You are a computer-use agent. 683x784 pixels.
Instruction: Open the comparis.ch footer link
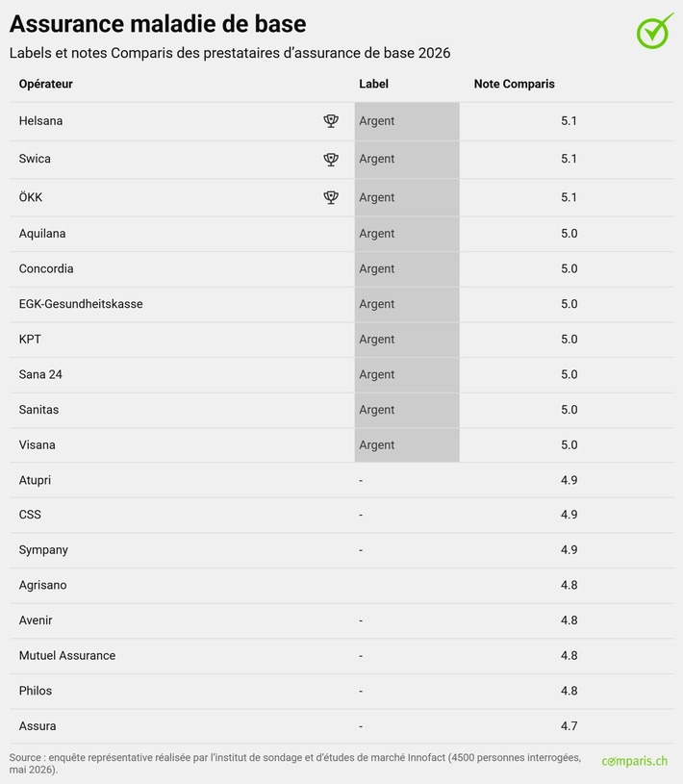pyautogui.click(x=634, y=761)
